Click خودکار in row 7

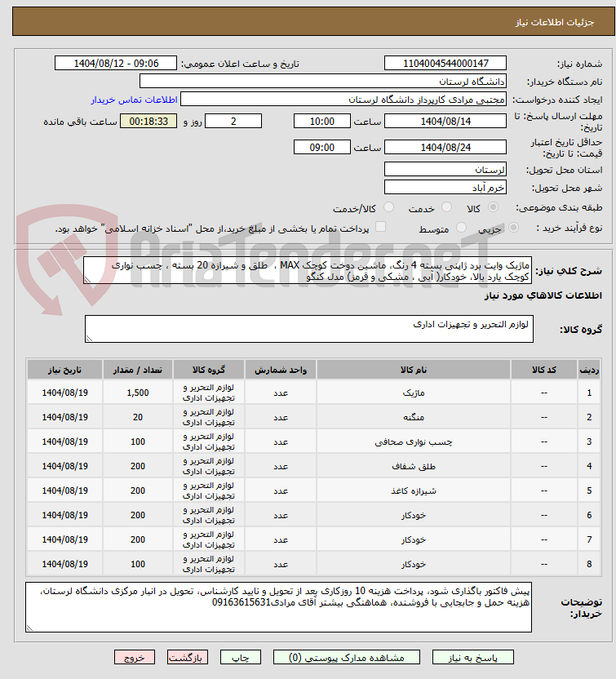[414, 539]
